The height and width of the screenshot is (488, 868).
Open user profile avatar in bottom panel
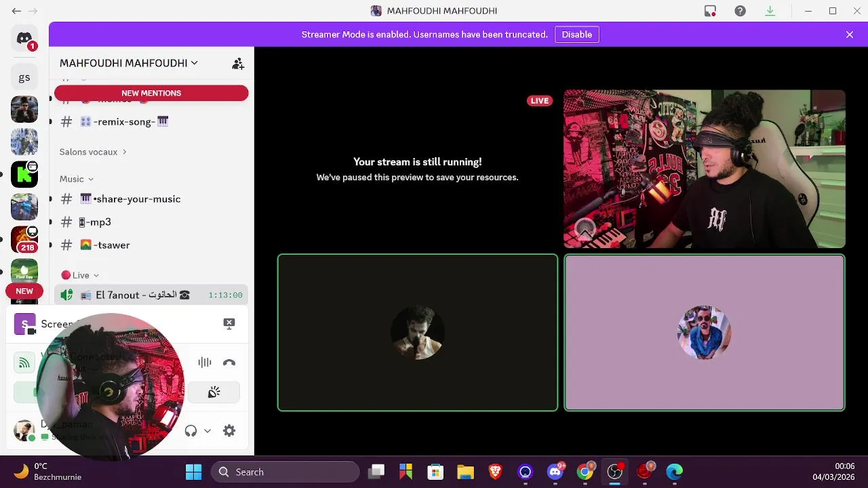coord(24,430)
